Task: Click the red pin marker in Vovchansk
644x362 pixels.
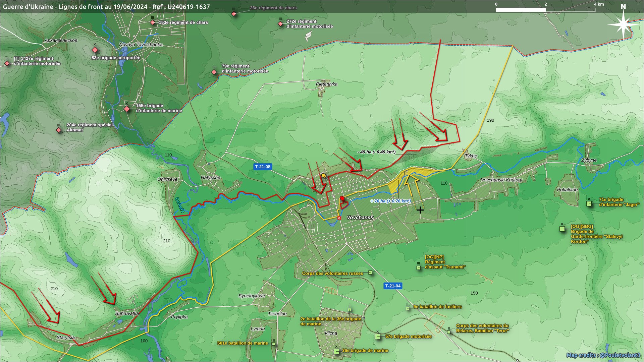Action: [342, 199]
